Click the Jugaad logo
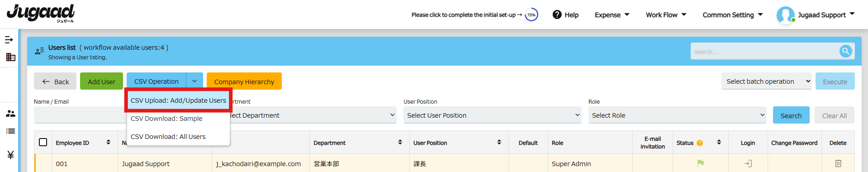Screen dimensions: 868x172 point(41,13)
